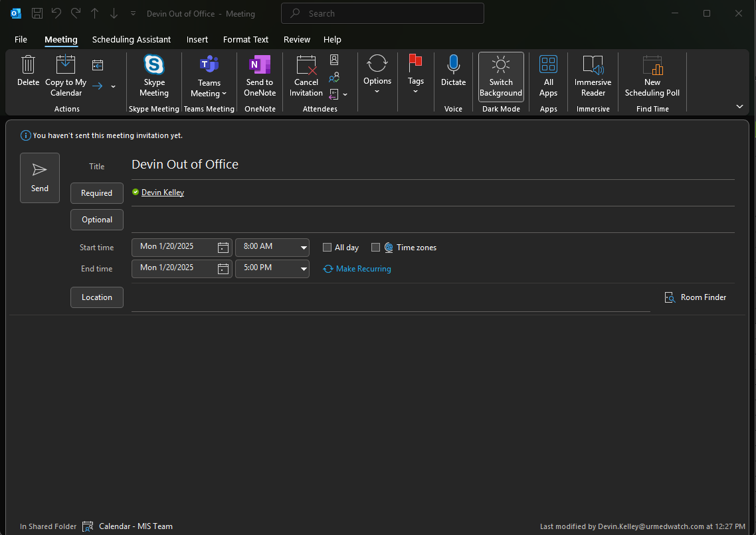This screenshot has width=756, height=535.
Task: Enable the All day checkbox
Action: (x=327, y=248)
